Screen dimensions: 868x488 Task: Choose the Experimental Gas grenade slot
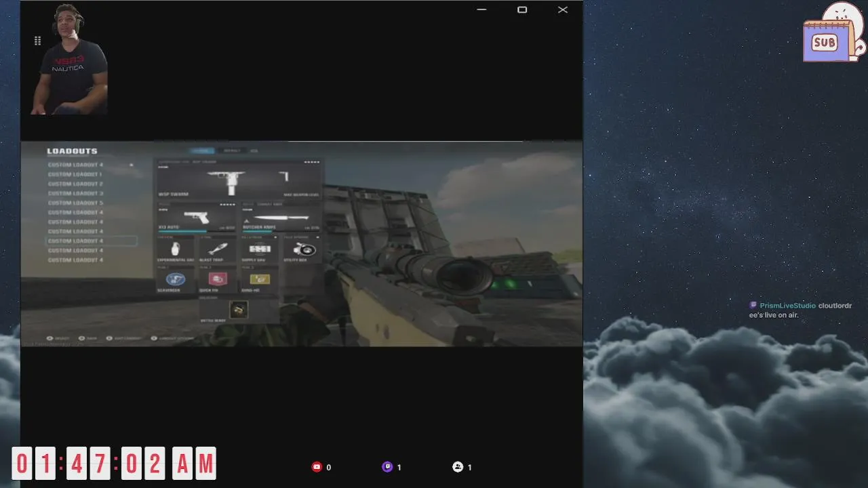tap(175, 249)
